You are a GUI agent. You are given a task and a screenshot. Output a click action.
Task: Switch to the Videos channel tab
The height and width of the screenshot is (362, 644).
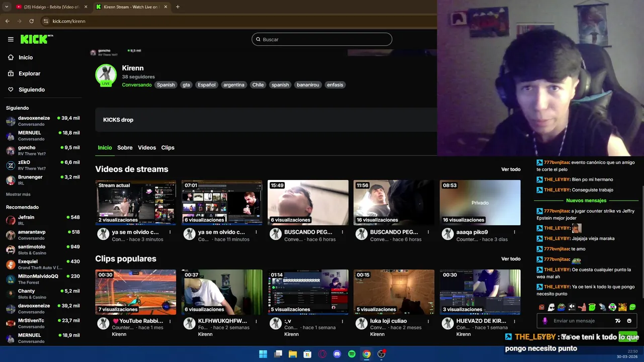click(x=147, y=147)
